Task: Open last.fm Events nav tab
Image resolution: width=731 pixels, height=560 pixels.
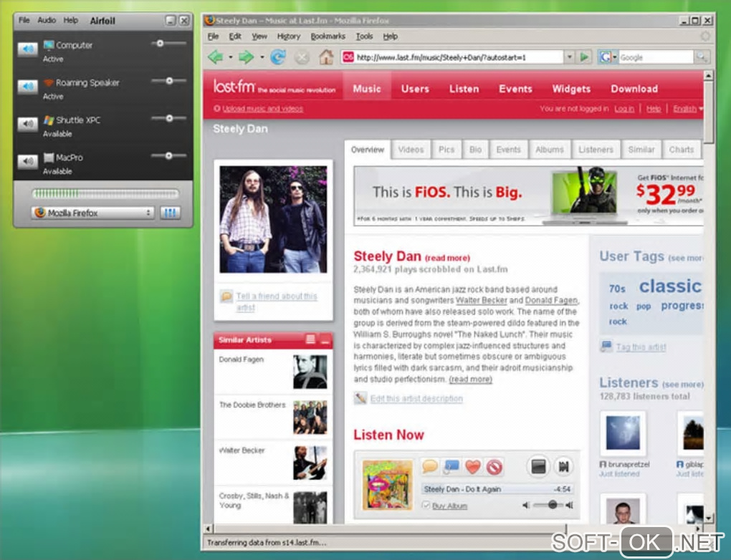Action: pos(515,89)
